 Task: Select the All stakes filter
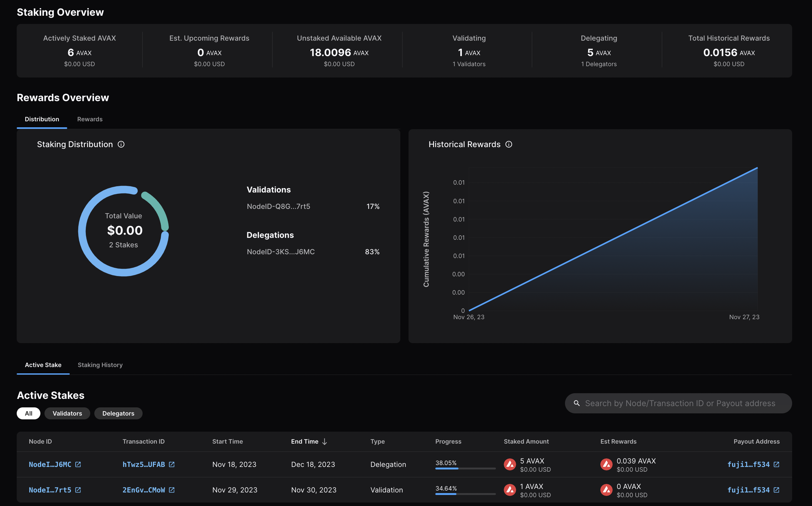(28, 413)
